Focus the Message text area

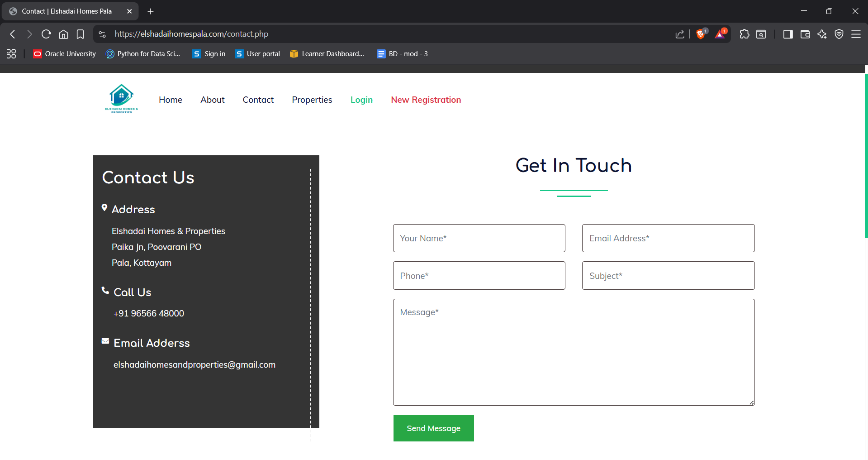pos(574,352)
